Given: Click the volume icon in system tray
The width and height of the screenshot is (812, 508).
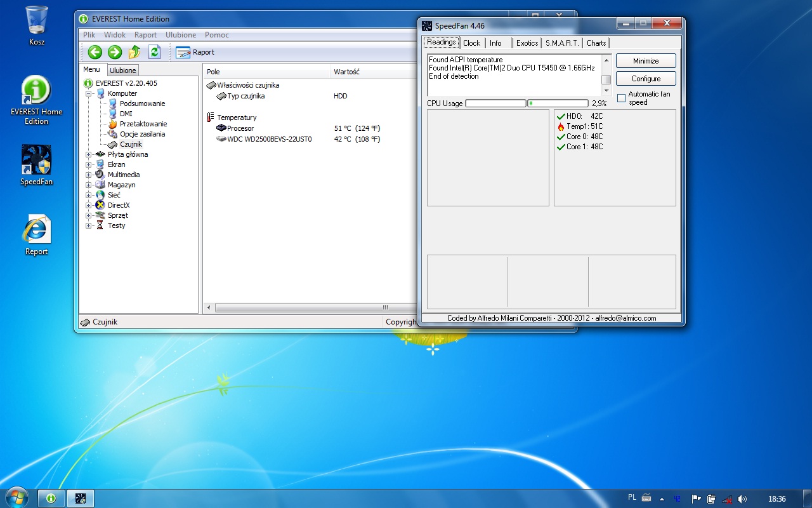Looking at the screenshot, I should (x=742, y=498).
